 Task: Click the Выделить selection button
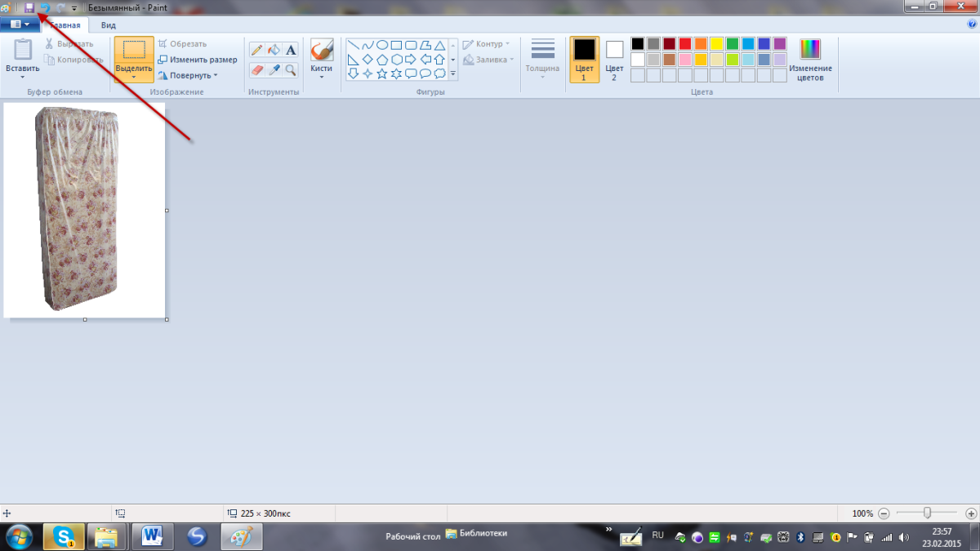[x=134, y=60]
